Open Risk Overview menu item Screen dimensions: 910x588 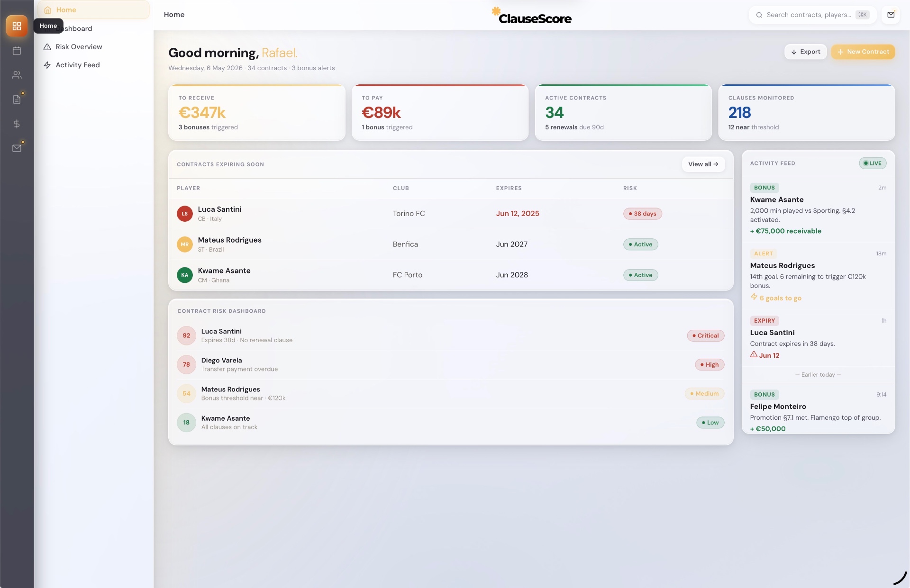[x=94, y=46]
